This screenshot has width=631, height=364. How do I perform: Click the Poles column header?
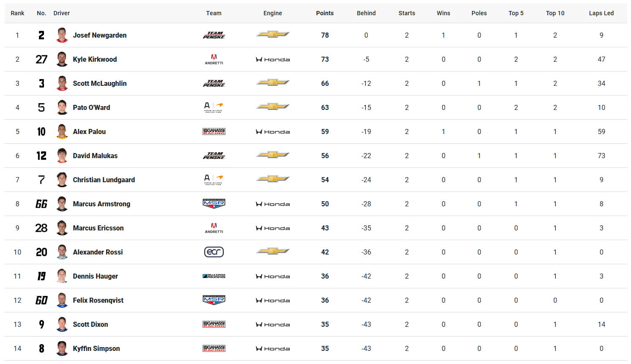(479, 13)
